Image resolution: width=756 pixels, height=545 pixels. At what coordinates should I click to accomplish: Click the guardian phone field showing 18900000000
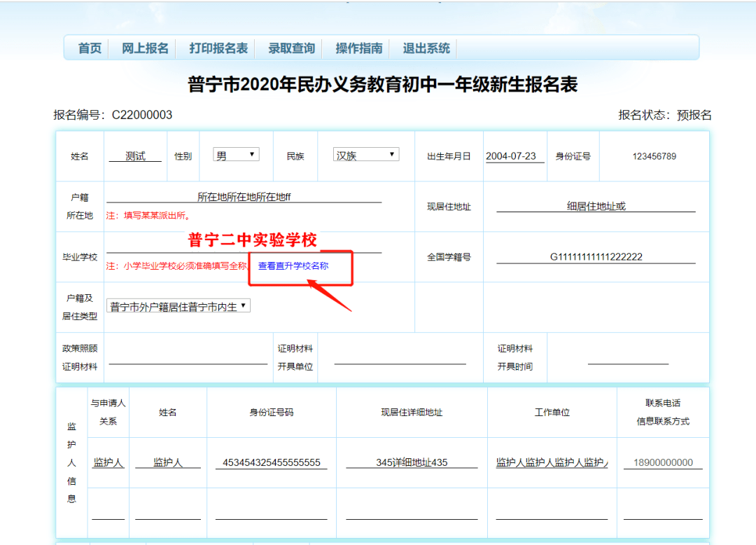tap(662, 461)
